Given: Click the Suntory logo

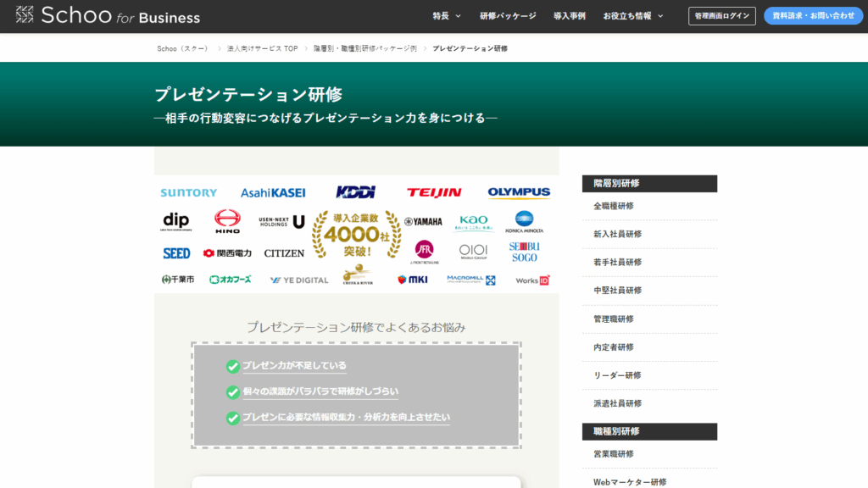Looking at the screenshot, I should click(x=188, y=193).
